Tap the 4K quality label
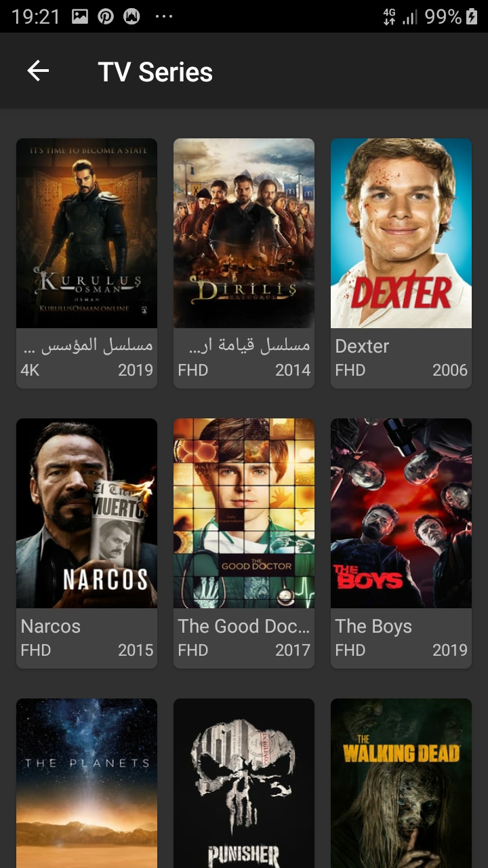Screen dimensions: 488x868 coord(30,370)
